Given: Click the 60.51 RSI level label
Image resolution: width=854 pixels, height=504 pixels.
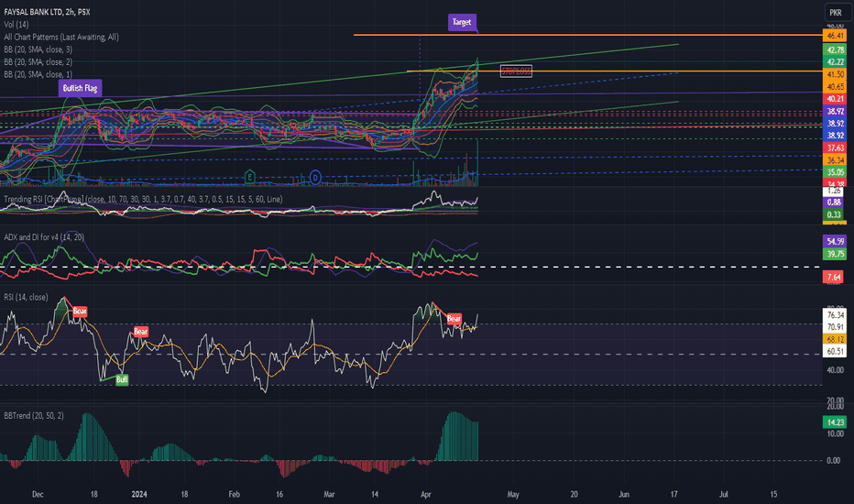Looking at the screenshot, I should point(835,352).
